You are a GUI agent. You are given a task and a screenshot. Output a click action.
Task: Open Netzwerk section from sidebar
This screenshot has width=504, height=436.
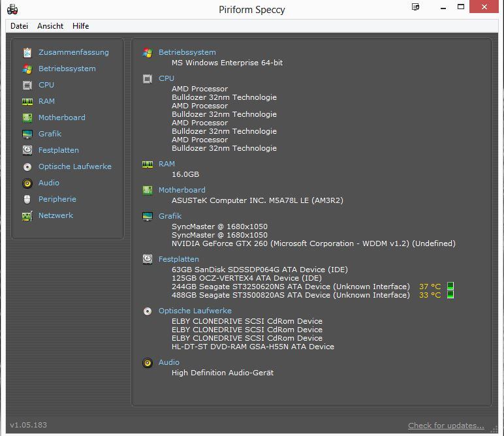click(x=56, y=215)
